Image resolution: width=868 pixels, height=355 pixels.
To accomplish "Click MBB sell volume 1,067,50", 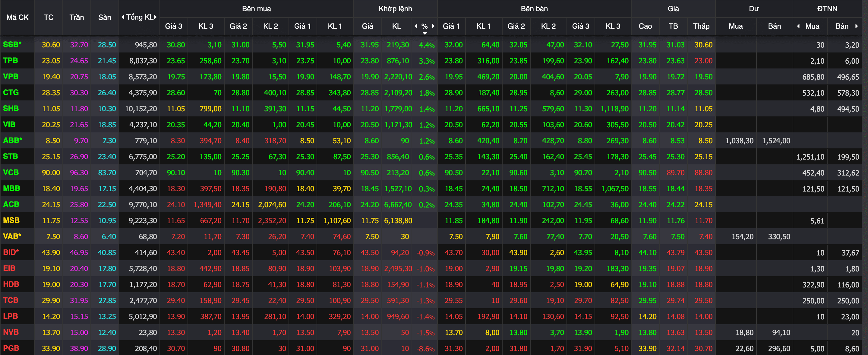I will 615,189.
